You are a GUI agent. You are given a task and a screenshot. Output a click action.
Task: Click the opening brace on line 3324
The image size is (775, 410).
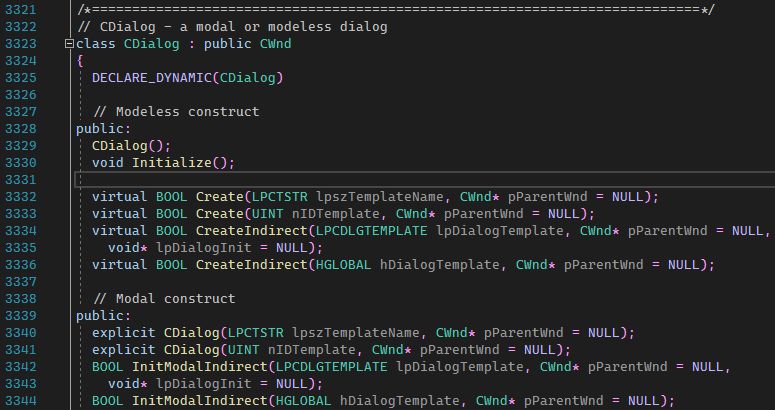[80, 61]
